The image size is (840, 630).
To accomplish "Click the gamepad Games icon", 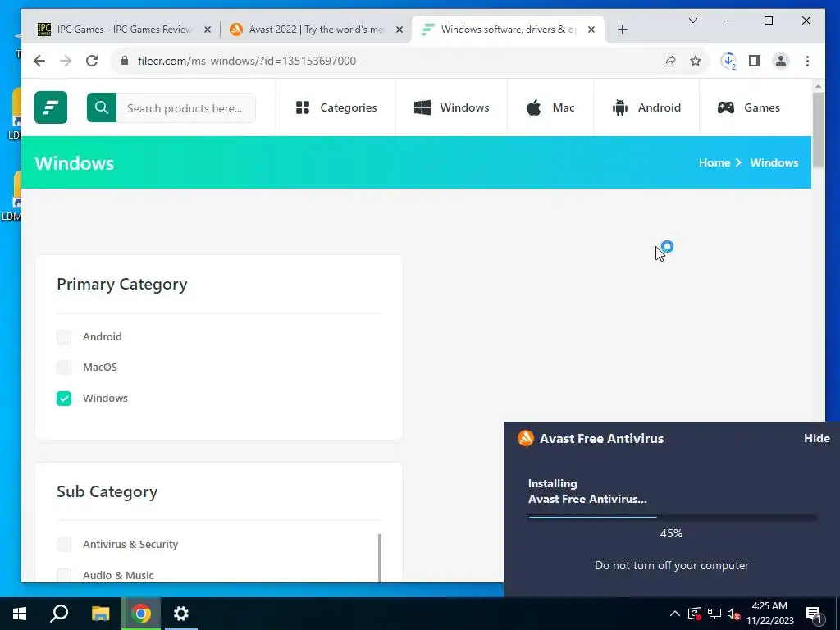I will [x=726, y=107].
